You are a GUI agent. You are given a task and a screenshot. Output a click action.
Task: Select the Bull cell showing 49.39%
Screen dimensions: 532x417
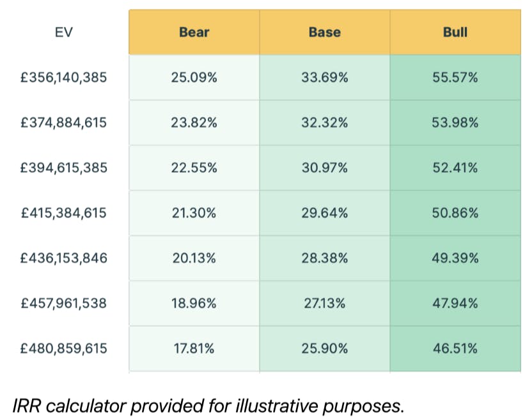pos(455,258)
